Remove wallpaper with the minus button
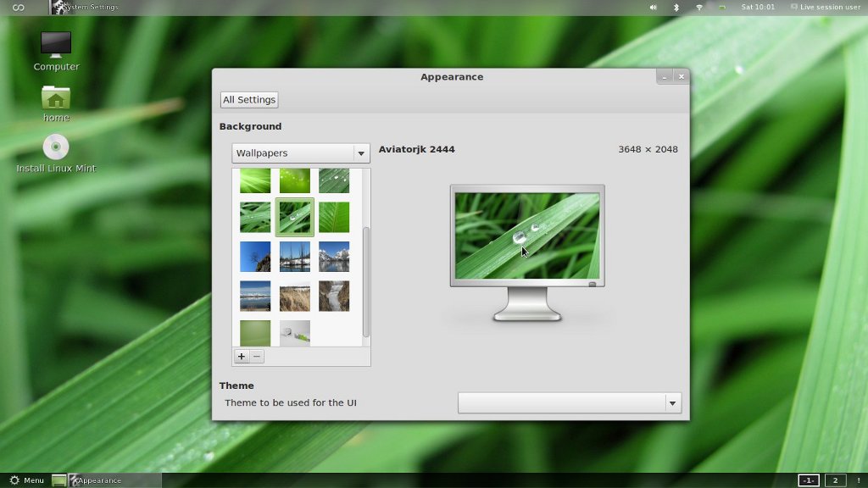868x488 pixels. click(256, 357)
